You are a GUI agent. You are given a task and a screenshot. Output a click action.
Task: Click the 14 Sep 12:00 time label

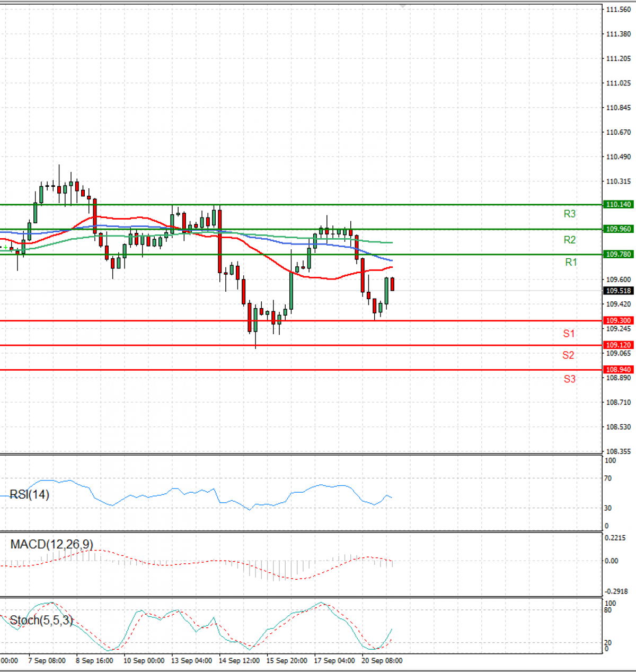(x=239, y=661)
